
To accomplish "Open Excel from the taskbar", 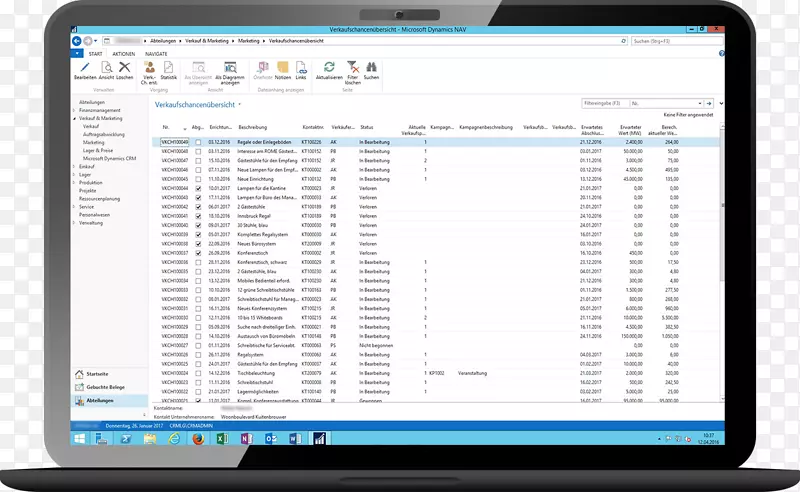I will (222, 438).
